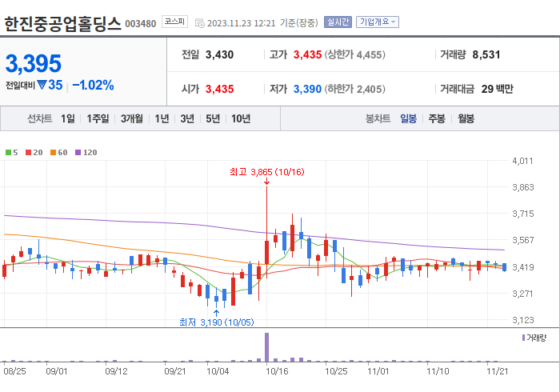Viewport: 560px width, 392px height.
Task: Click the 실시간 real-time button
Action: pyautogui.click(x=338, y=22)
